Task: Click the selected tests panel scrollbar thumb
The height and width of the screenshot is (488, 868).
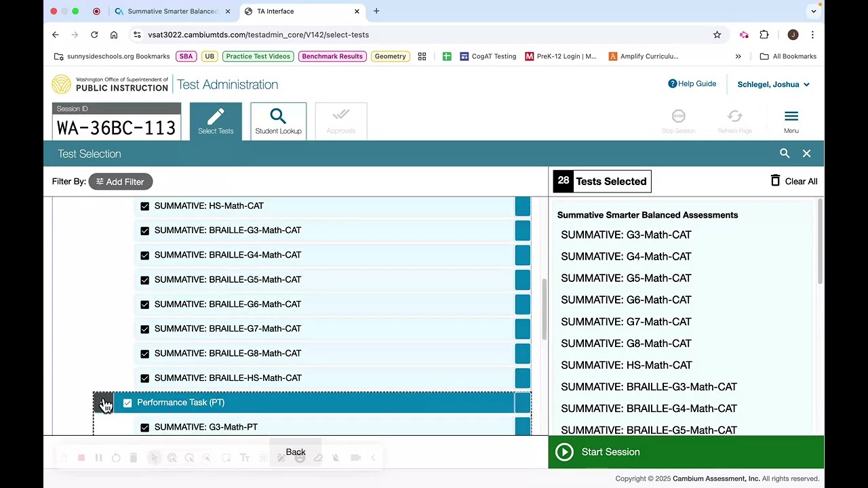Action: [821, 241]
